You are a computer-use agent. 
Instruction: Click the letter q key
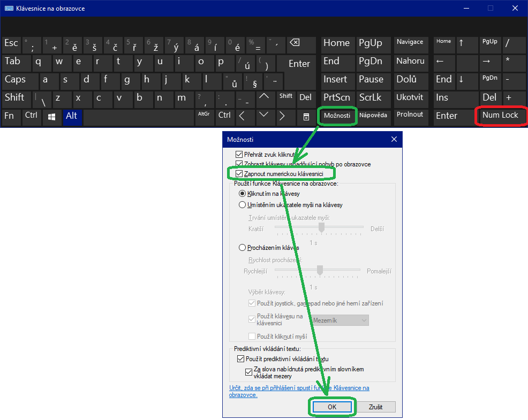point(42,63)
